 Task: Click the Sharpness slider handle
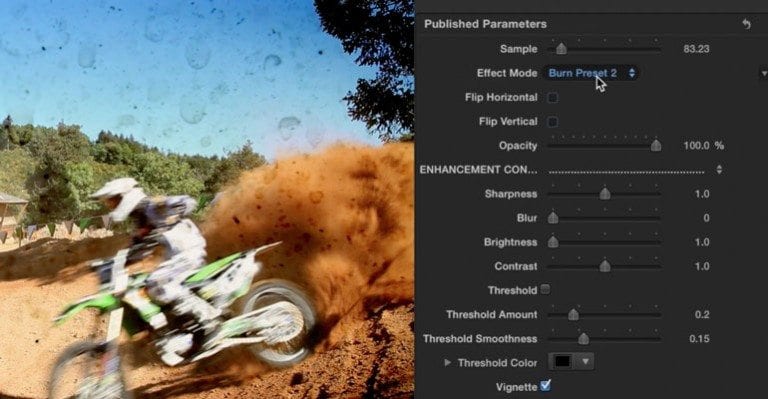605,193
